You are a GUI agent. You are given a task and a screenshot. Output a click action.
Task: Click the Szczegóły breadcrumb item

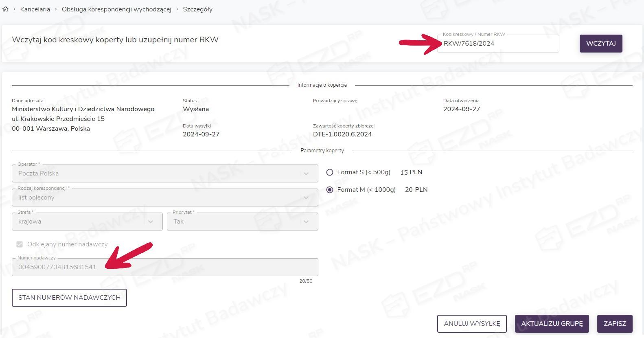pos(197,9)
